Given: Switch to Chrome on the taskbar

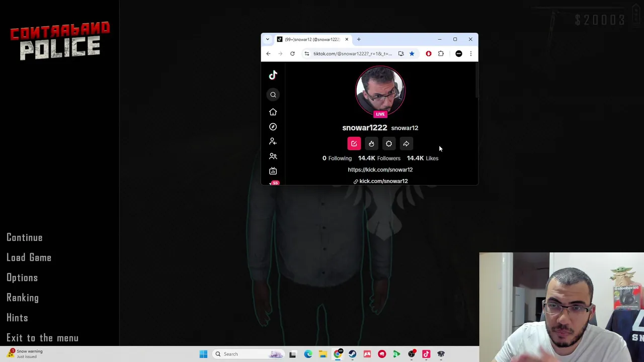Looking at the screenshot, I should [338, 354].
